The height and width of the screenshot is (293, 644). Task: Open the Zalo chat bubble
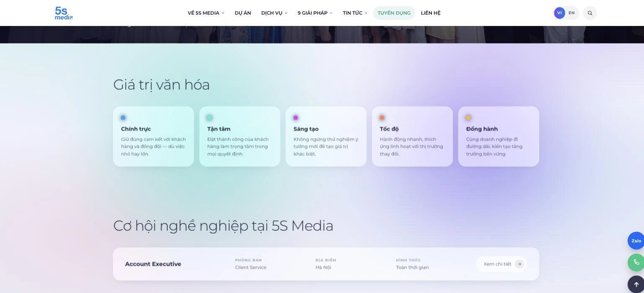(636, 241)
